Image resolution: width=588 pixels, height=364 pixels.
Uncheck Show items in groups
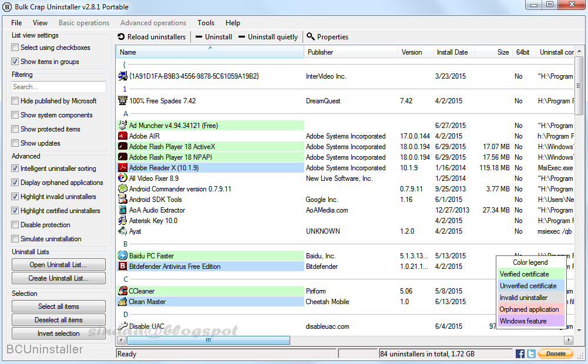click(x=15, y=62)
